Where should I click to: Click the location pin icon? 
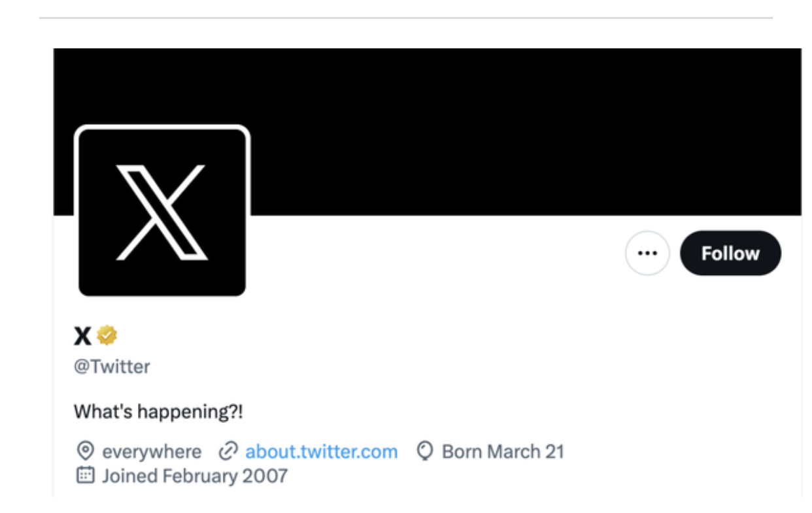click(x=85, y=451)
